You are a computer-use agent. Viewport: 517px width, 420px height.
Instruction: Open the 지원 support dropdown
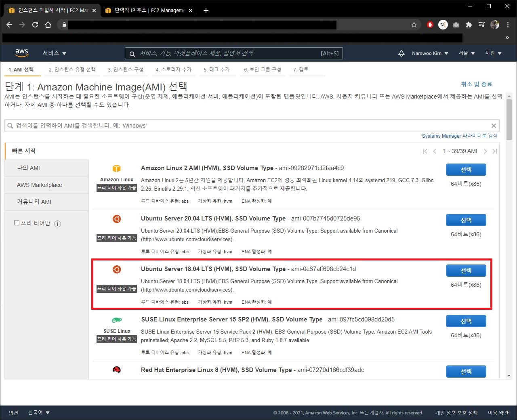tap(494, 53)
